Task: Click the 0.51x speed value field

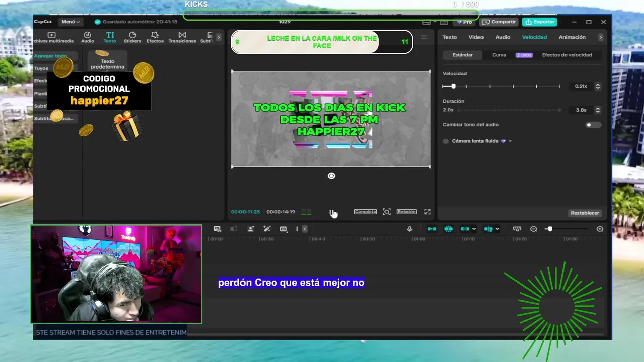Action: (581, 86)
